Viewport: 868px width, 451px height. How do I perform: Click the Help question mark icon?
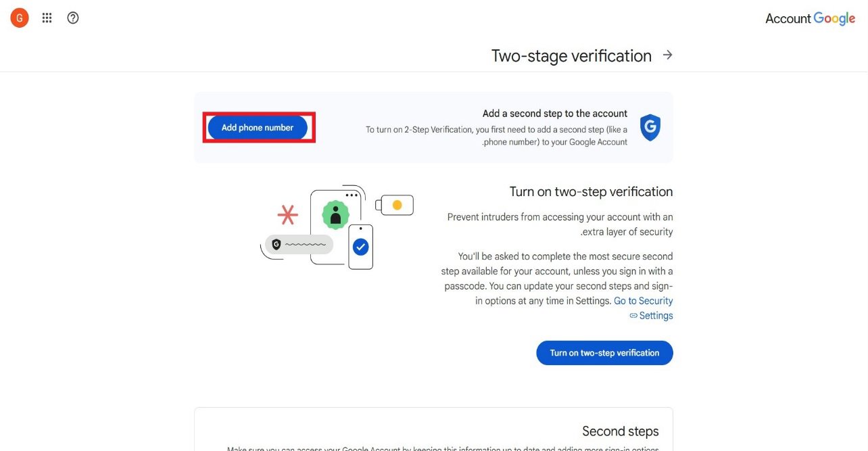coord(73,18)
